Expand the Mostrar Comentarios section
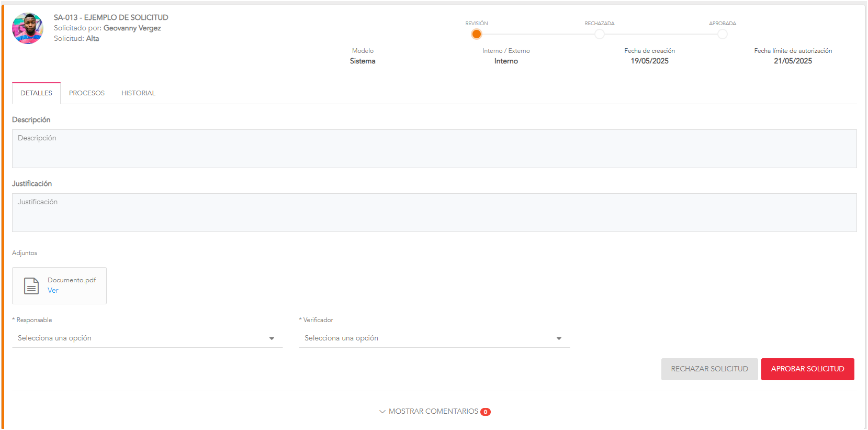Image resolution: width=868 pixels, height=430 pixels. pyautogui.click(x=433, y=412)
